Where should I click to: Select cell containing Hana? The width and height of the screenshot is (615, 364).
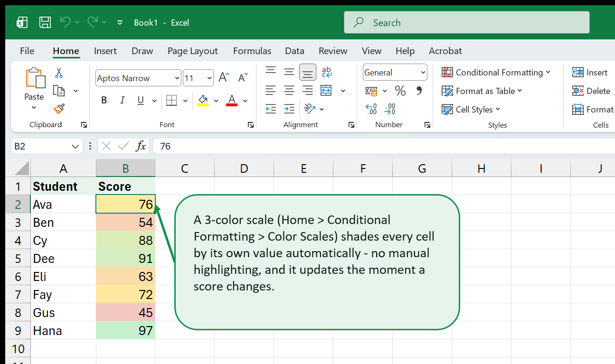pos(63,330)
